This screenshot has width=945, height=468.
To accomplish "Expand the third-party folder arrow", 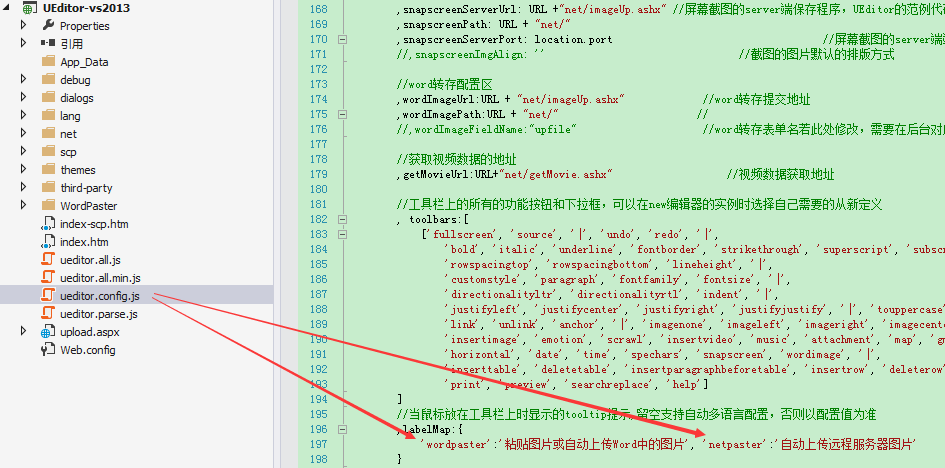I will (24, 187).
